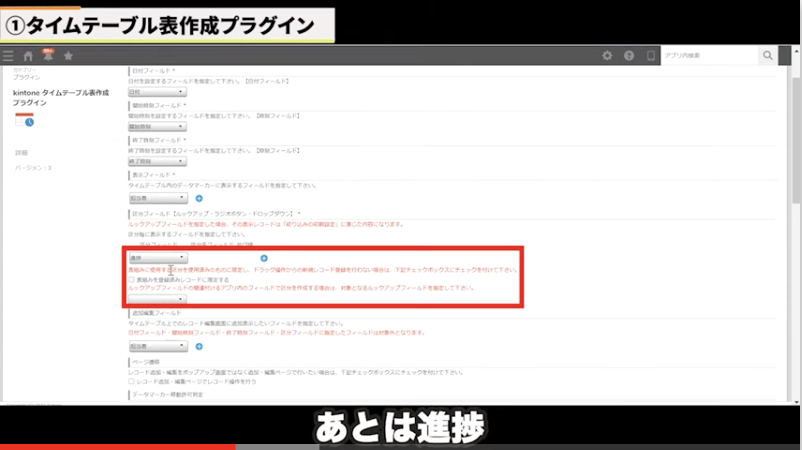Add an additional edit field via plus icon
Viewport: 802px width, 450px height.
(199, 346)
